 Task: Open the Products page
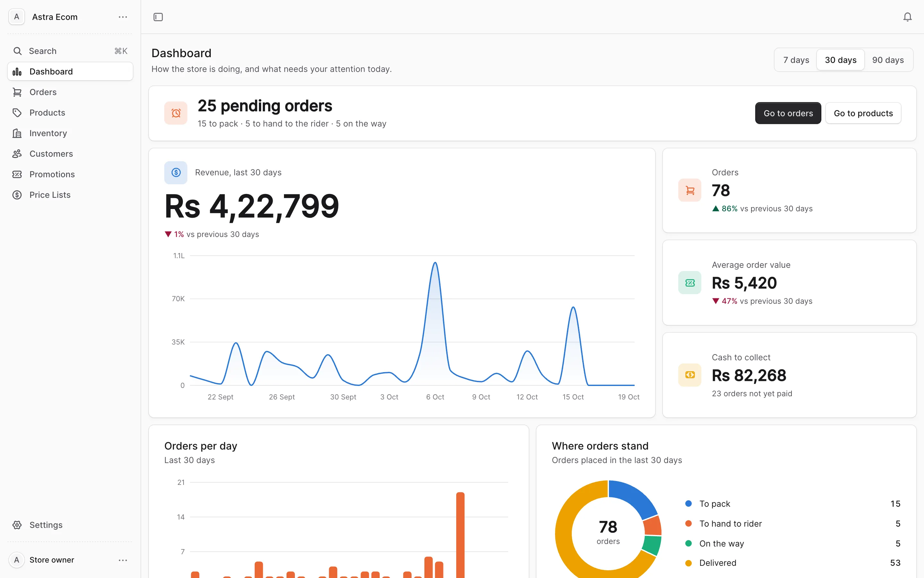tap(70, 113)
